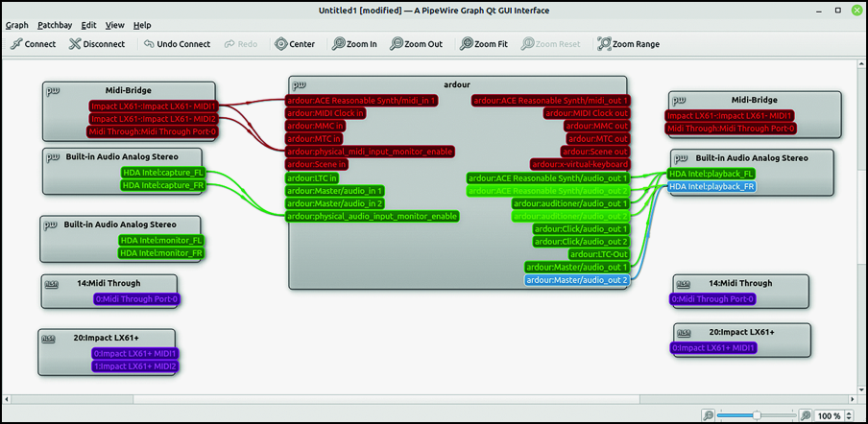Open the Help menu
Viewport: 868px width, 424px height.
(142, 26)
